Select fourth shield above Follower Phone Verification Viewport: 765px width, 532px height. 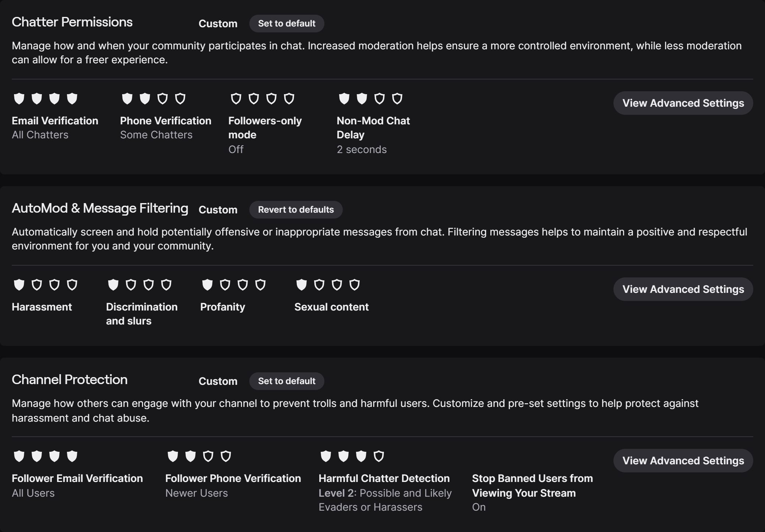tap(226, 456)
